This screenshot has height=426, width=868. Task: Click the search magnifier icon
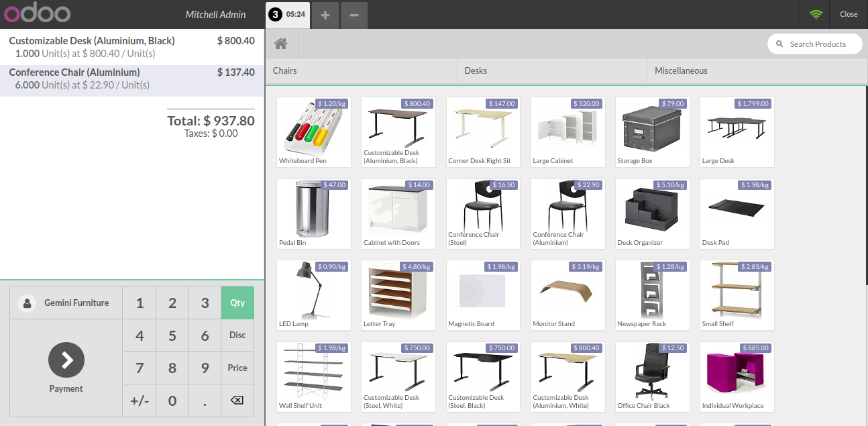pyautogui.click(x=779, y=44)
